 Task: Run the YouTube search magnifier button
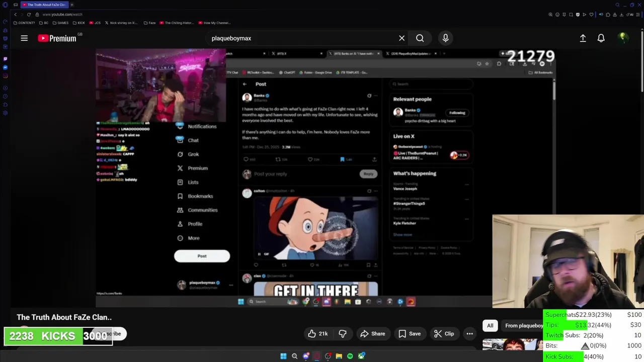pos(420,38)
